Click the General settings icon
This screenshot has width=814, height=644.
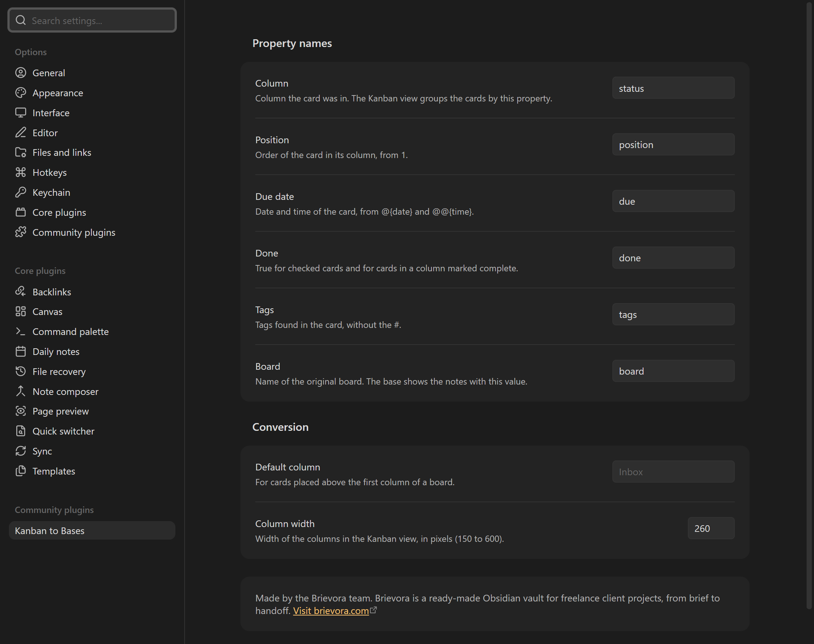coord(21,73)
